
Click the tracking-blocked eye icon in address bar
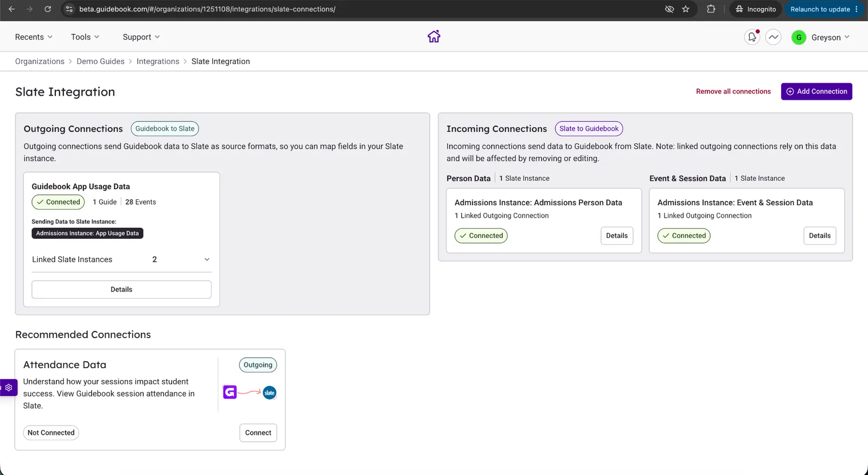coord(669,9)
